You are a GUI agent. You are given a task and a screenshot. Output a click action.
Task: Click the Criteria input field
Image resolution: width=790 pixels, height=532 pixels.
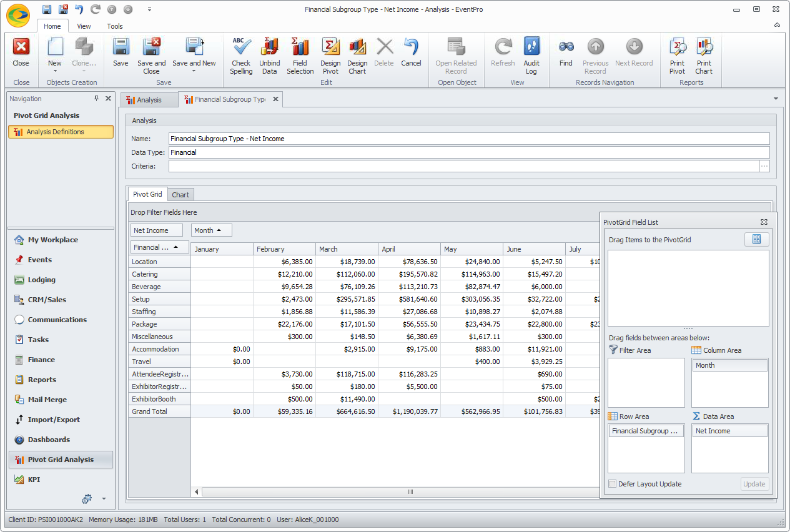click(x=464, y=166)
